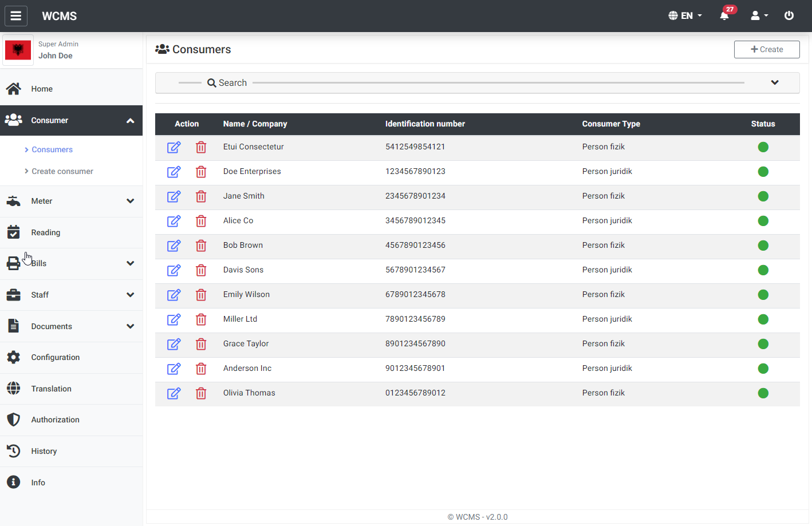The image size is (812, 526).
Task: Edit the Olivia Thomas consumer
Action: (174, 393)
